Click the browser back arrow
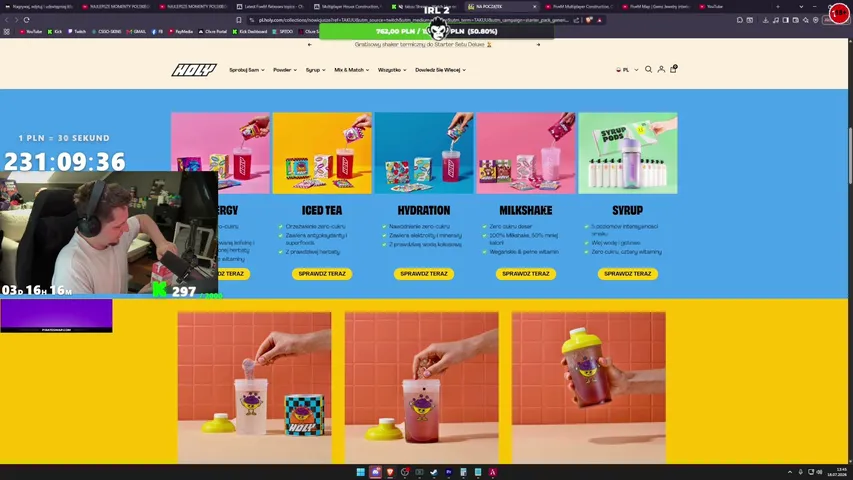The height and width of the screenshot is (480, 853). pyautogui.click(x=7, y=20)
